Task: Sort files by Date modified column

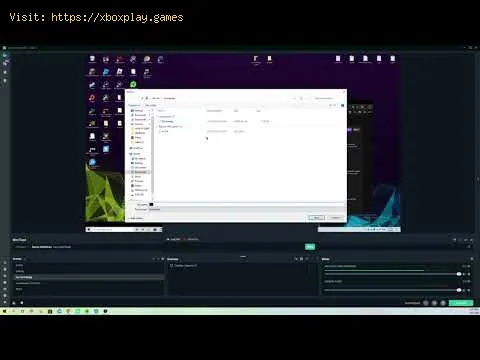Action: (x=214, y=111)
